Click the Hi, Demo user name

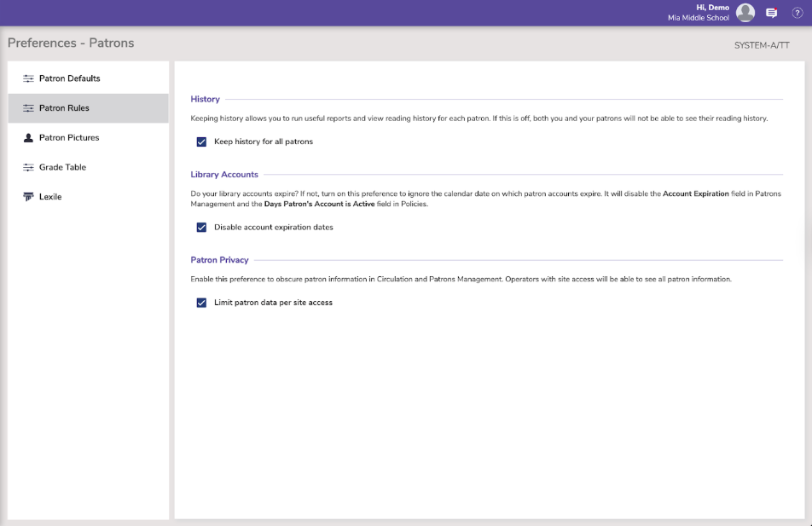(x=712, y=8)
